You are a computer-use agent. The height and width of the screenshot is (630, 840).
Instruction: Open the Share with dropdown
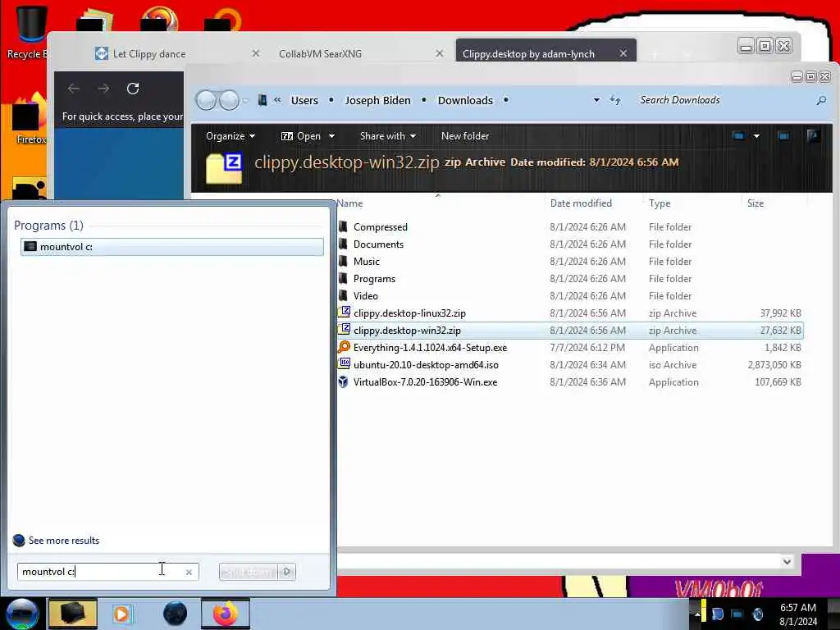point(388,136)
